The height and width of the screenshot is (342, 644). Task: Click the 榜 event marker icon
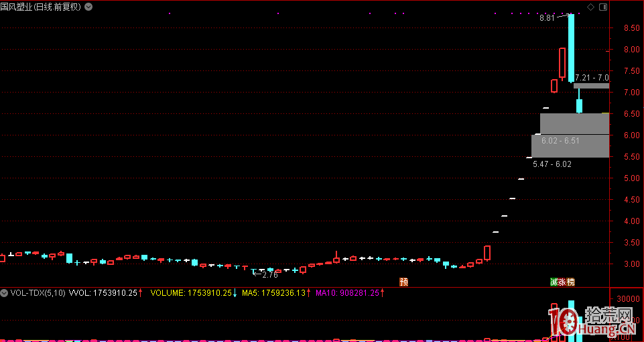tap(571, 282)
